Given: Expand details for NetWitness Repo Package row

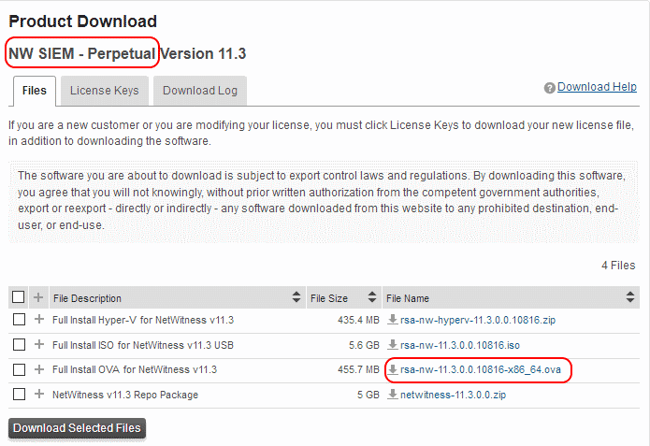Looking at the screenshot, I should coord(39,394).
